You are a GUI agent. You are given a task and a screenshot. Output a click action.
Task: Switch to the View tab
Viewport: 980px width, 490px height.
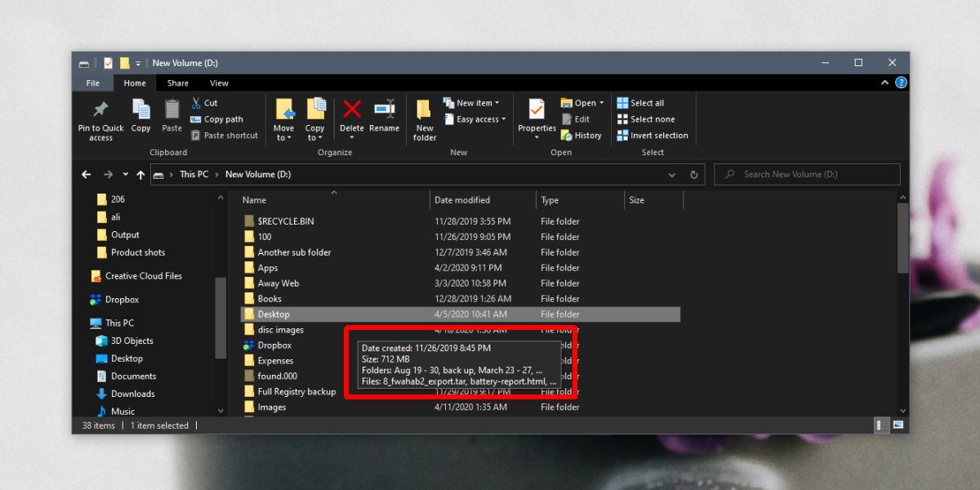pos(218,82)
